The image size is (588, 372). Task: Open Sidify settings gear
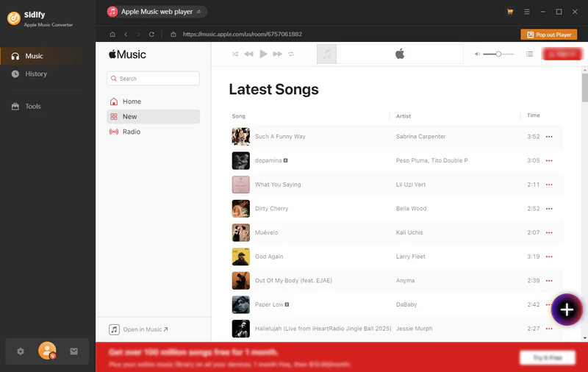[21, 351]
